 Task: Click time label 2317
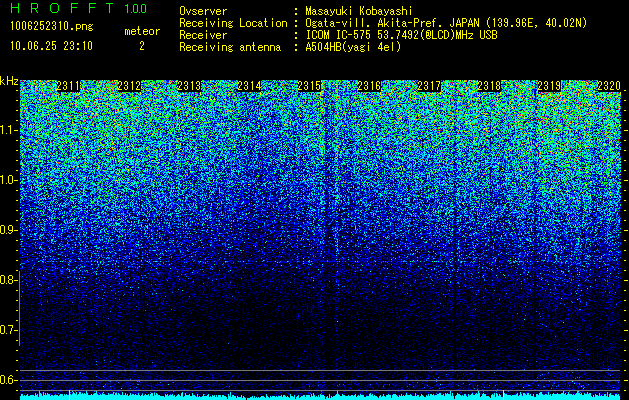point(429,86)
